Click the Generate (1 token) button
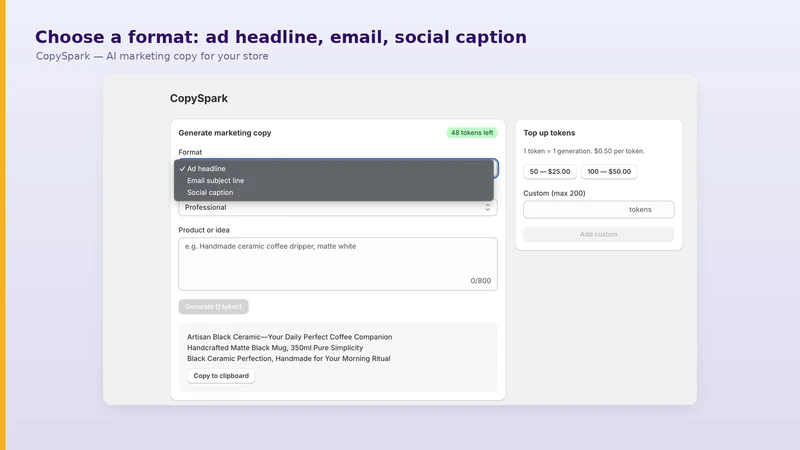 coord(213,307)
